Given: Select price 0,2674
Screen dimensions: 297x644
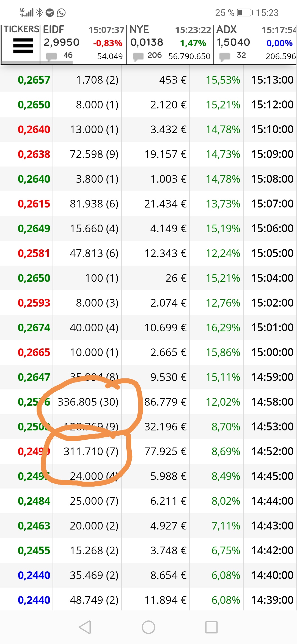Looking at the screenshot, I should point(34,328).
